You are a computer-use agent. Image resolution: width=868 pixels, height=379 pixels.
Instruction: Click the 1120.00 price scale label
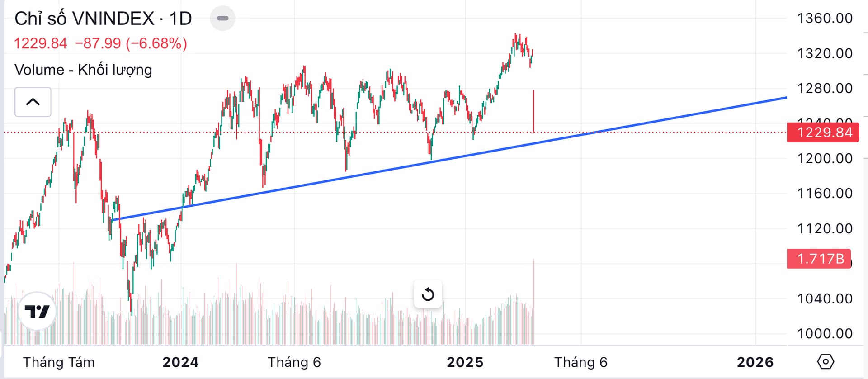[x=825, y=228]
